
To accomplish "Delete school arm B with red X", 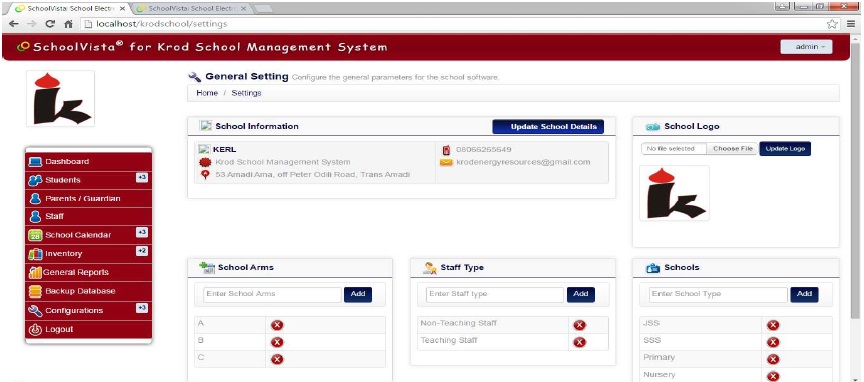I will coord(277,342).
